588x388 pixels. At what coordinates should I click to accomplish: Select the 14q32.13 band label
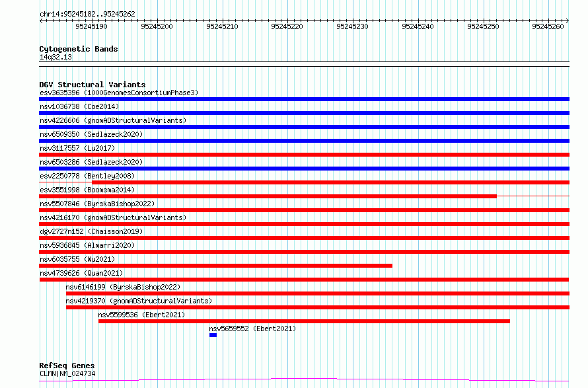[55, 57]
